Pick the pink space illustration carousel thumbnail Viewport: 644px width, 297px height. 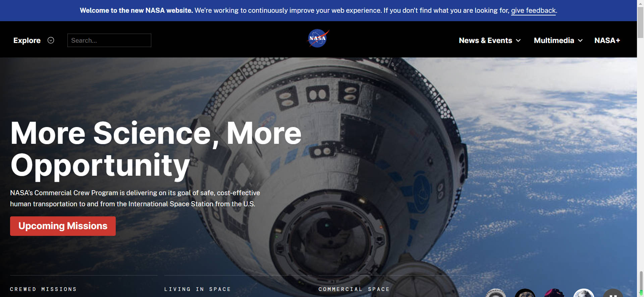(554, 293)
